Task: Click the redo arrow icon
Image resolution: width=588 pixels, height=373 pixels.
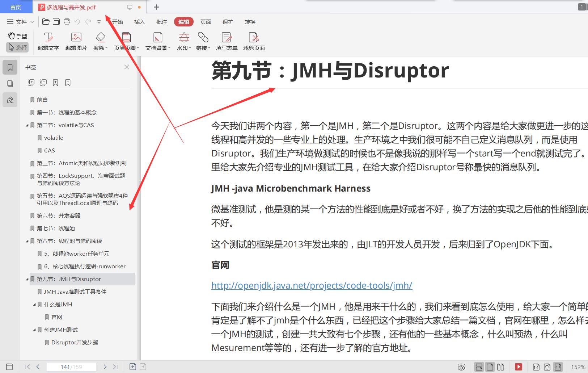Action: pos(88,22)
